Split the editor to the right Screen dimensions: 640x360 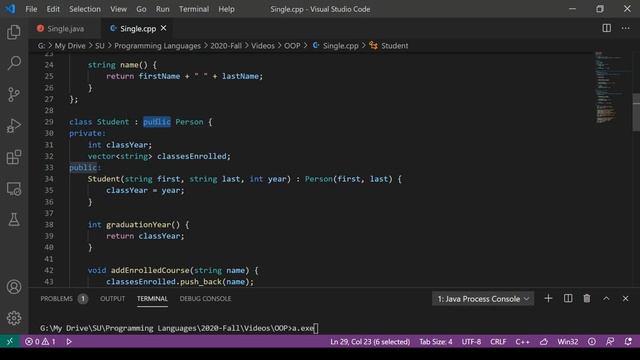point(607,28)
